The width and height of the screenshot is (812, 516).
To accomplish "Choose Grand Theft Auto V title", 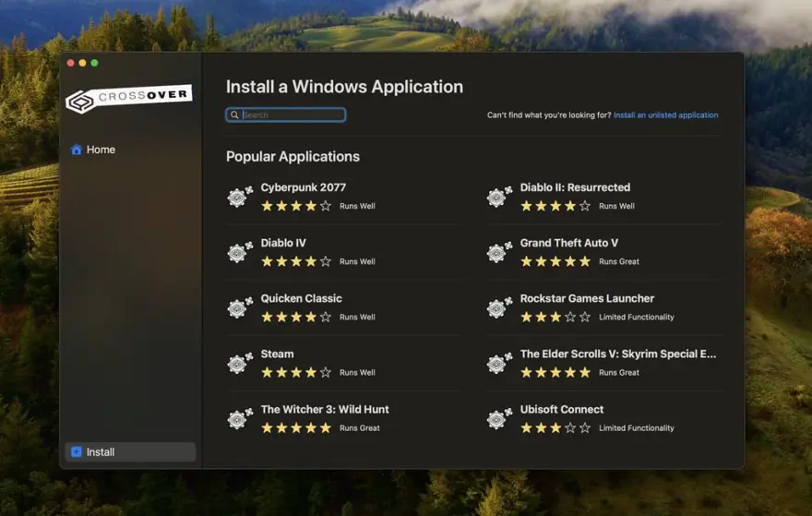I will (x=568, y=243).
